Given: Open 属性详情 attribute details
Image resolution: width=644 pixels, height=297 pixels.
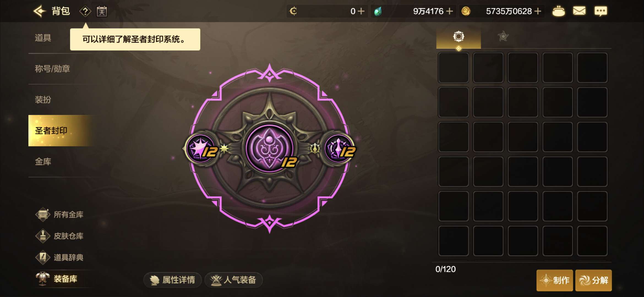Looking at the screenshot, I should tap(173, 280).
